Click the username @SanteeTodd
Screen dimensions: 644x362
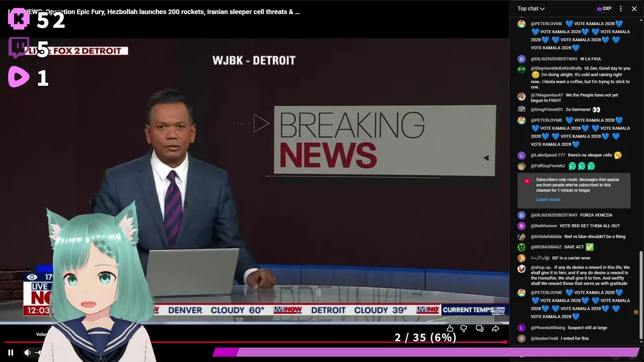(x=544, y=338)
